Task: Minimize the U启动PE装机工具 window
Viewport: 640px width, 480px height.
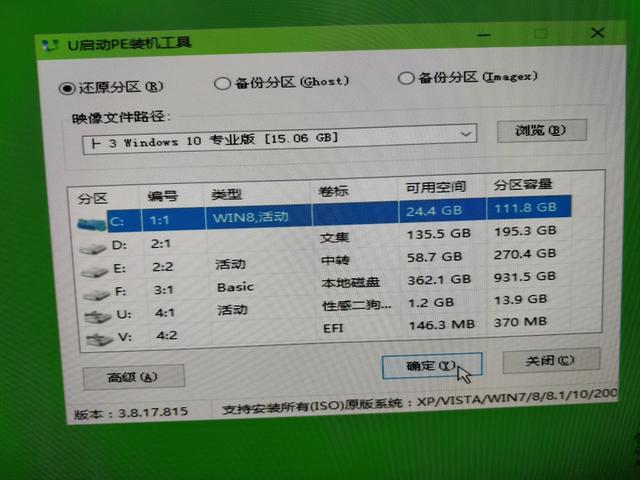Action: [484, 36]
